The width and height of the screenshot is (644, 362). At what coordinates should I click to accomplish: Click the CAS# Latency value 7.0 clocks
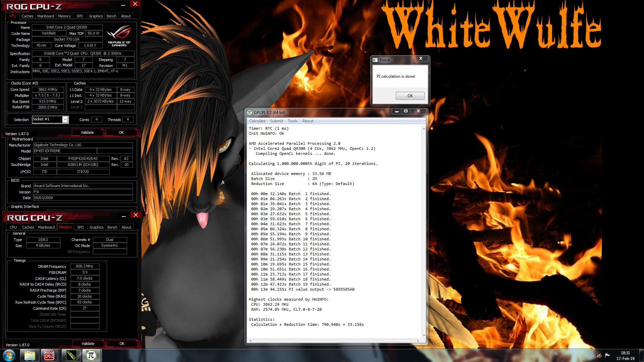coord(85,278)
